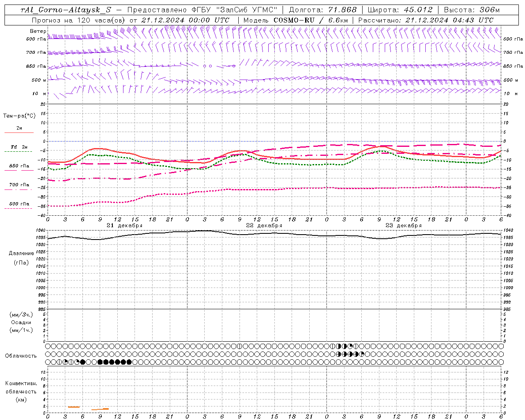Click the 850 гПа entry in temperature legend

point(19,166)
